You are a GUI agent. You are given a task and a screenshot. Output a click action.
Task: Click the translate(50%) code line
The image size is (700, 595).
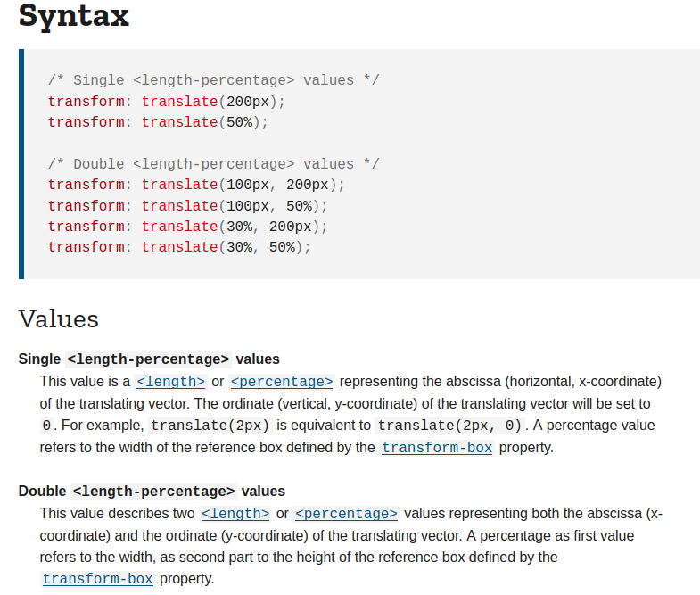click(158, 122)
